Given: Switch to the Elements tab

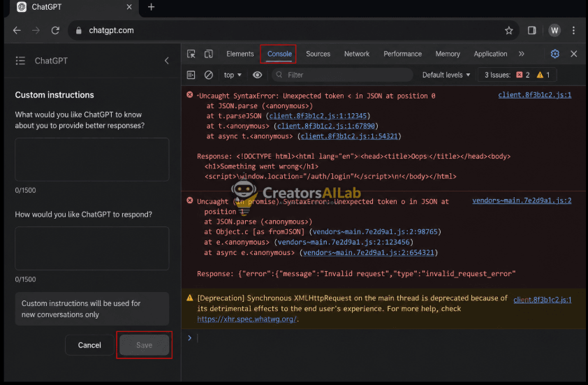Looking at the screenshot, I should pos(240,54).
